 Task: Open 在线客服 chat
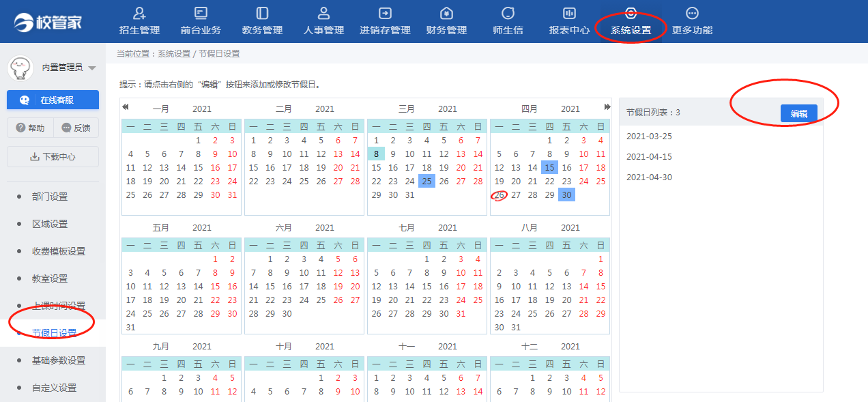point(53,100)
